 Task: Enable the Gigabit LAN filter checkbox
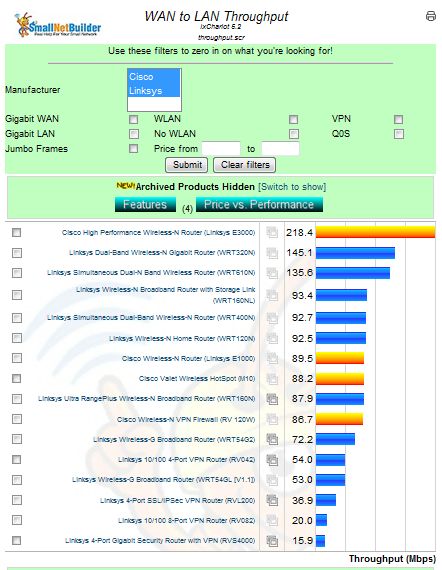pos(134,134)
